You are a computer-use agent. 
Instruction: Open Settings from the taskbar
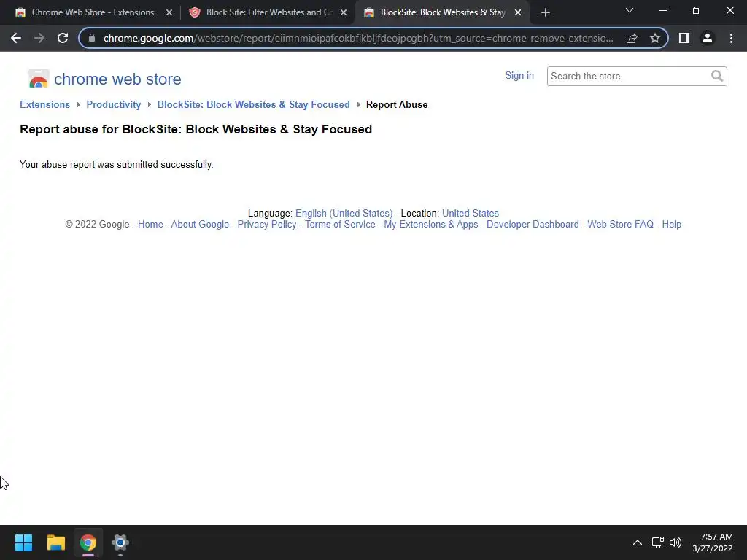point(120,542)
